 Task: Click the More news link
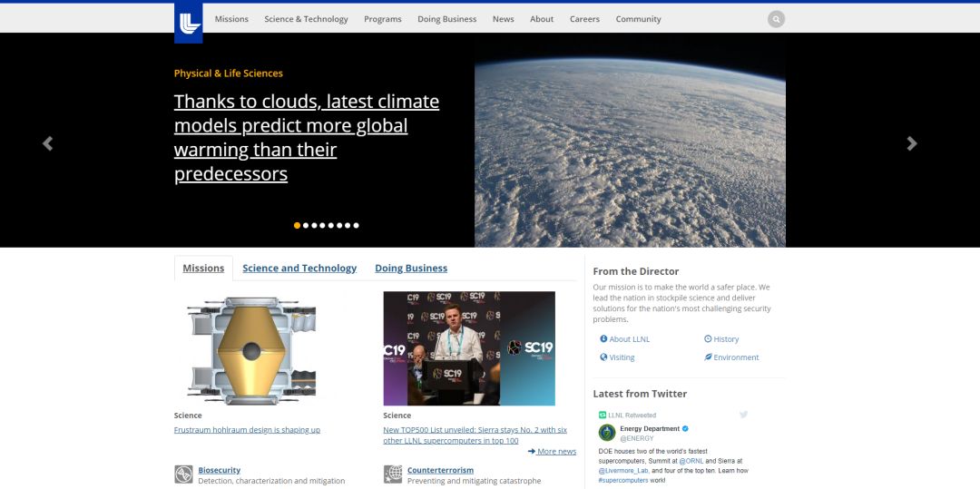(x=552, y=452)
